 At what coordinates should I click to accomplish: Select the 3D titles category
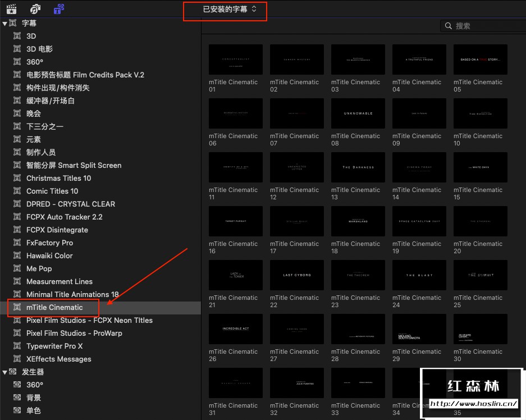click(x=31, y=36)
